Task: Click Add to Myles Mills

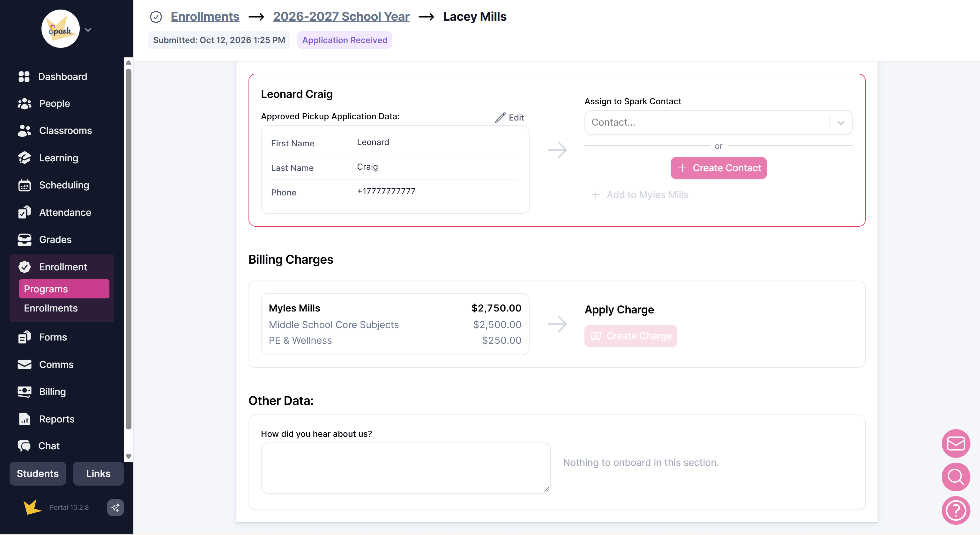Action: tap(640, 195)
